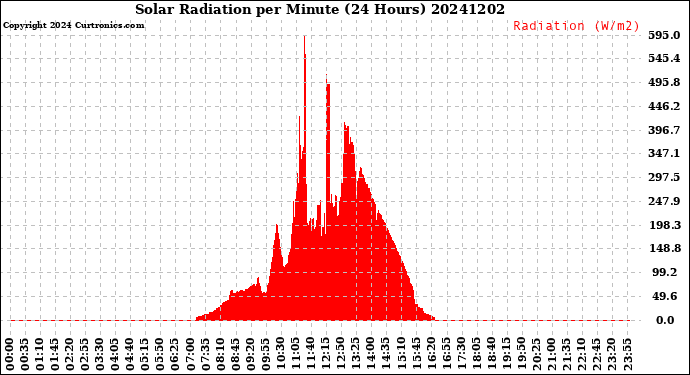
Task: Click the 198.3 y-axis value
Action: coord(664,225)
